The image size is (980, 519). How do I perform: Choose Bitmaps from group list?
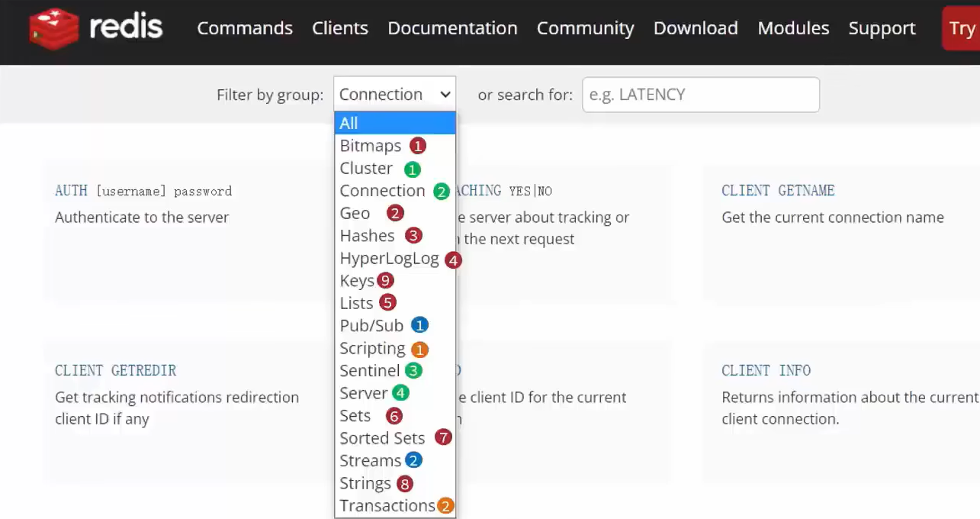tap(395, 146)
